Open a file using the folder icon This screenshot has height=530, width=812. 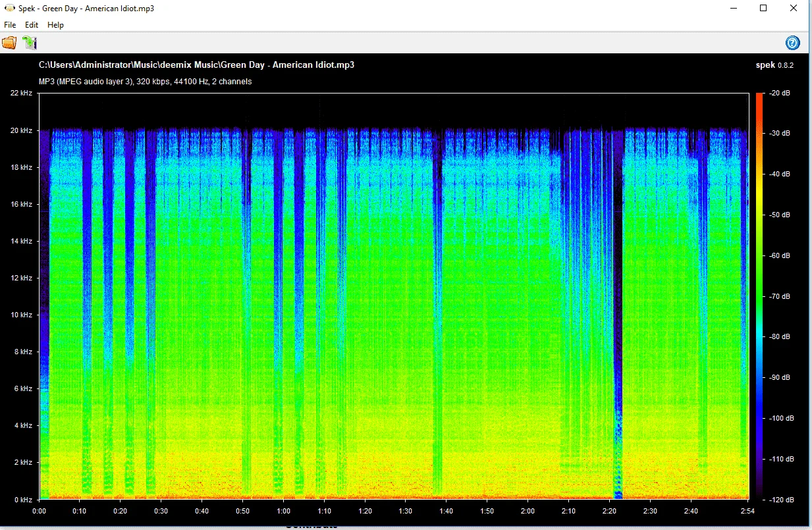pyautogui.click(x=9, y=43)
